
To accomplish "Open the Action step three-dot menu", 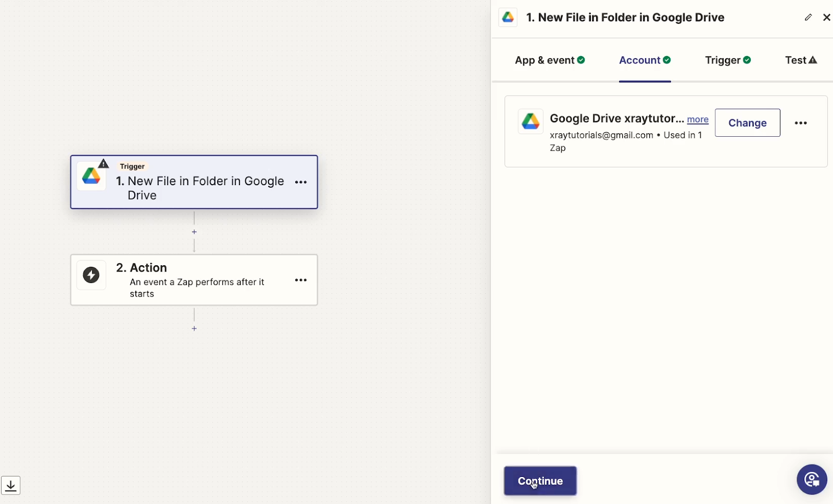I will [301, 280].
